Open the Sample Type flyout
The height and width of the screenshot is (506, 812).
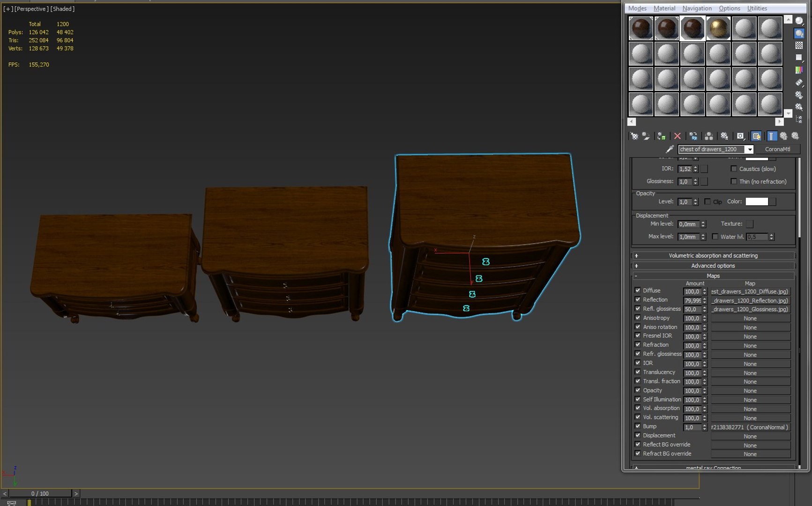[x=799, y=21]
